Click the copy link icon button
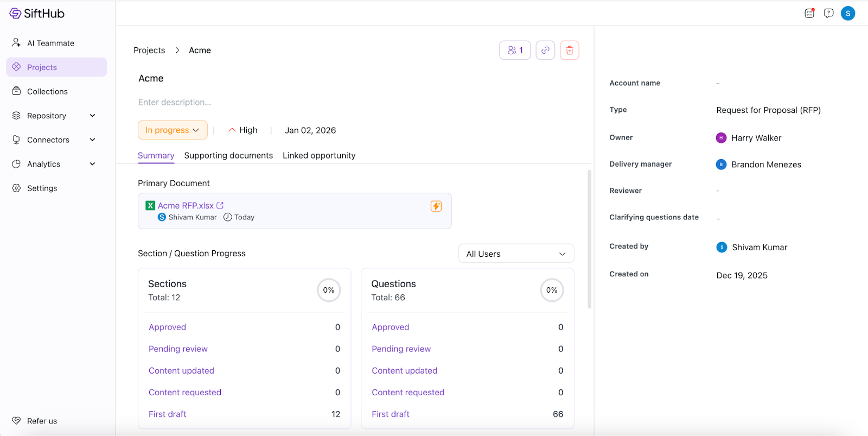 click(545, 50)
